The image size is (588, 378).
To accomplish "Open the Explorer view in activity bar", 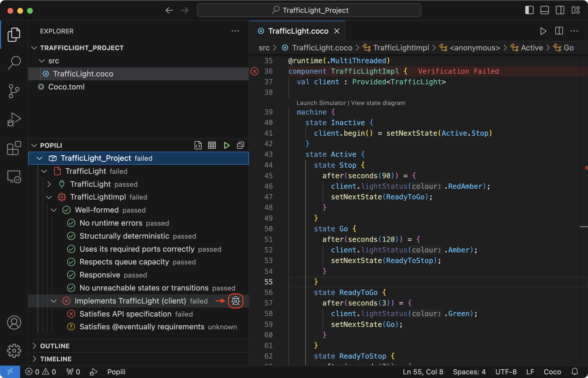I will [x=14, y=34].
